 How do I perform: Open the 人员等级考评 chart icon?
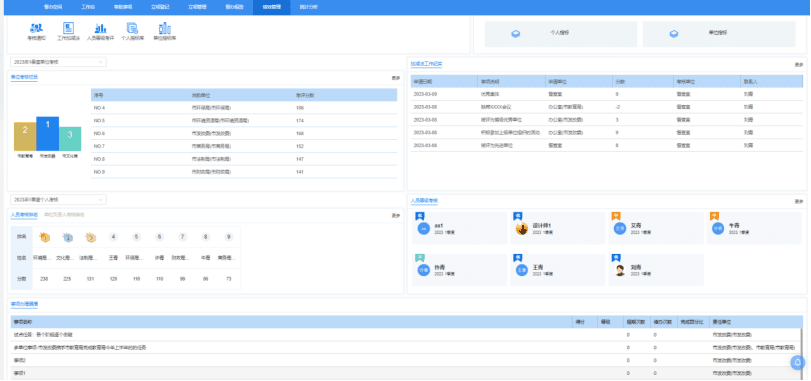pos(100,28)
